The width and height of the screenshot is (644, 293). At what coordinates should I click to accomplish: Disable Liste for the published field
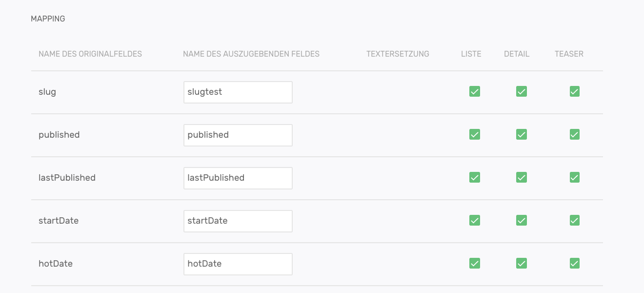[x=474, y=134]
